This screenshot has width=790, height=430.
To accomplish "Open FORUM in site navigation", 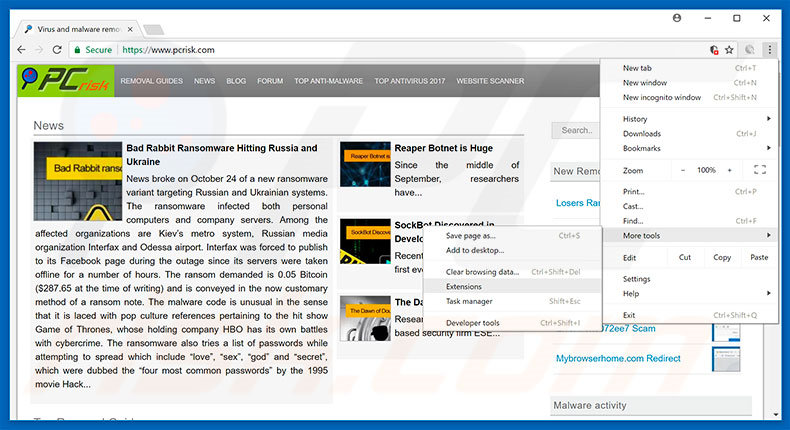I will click(270, 81).
